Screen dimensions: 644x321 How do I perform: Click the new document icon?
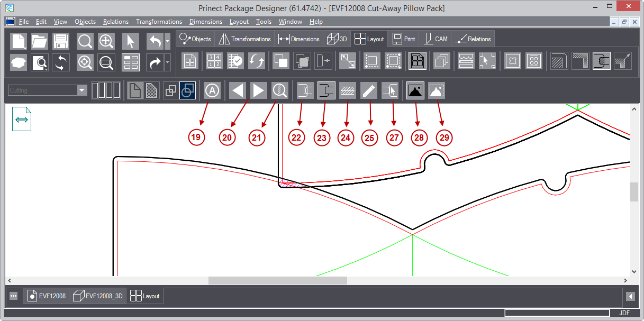coord(19,41)
